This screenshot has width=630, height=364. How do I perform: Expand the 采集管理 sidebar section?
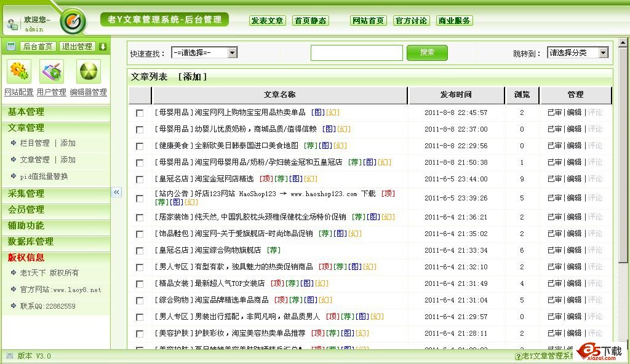click(26, 194)
